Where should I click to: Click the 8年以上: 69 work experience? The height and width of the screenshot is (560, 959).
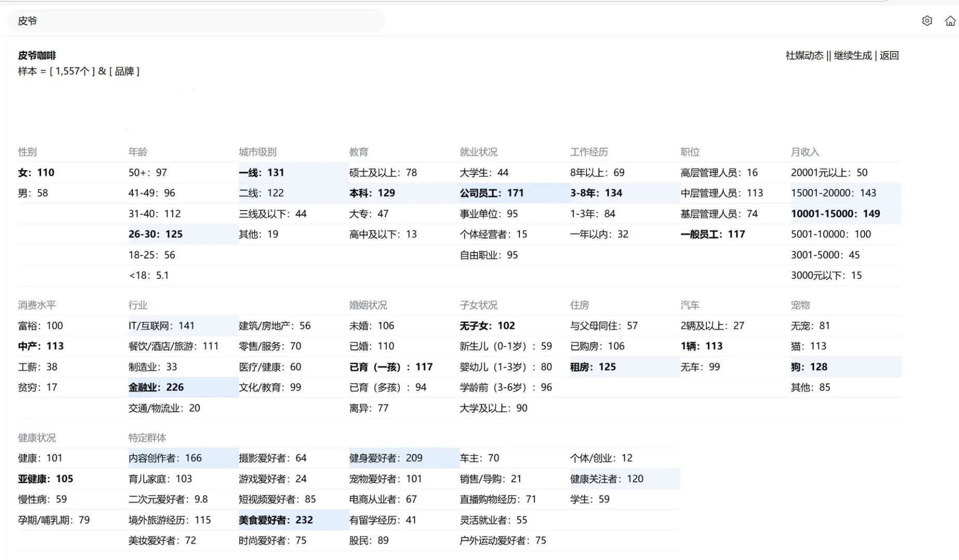597,173
